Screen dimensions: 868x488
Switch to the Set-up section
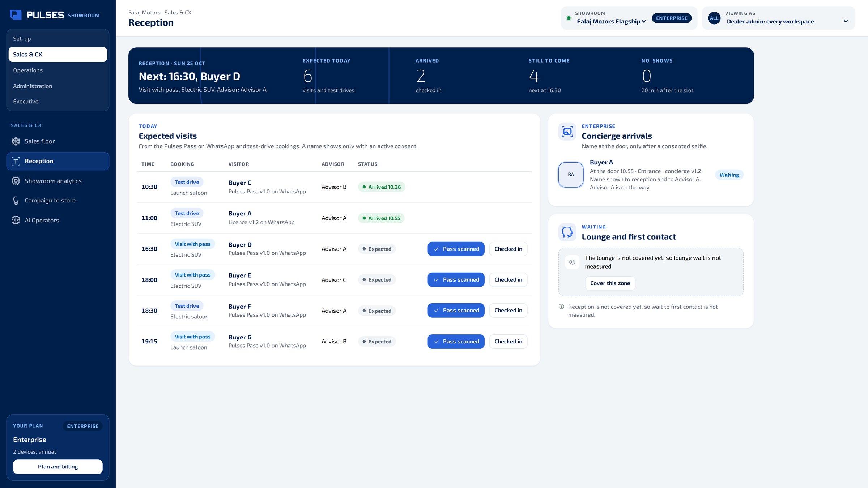pos(58,39)
